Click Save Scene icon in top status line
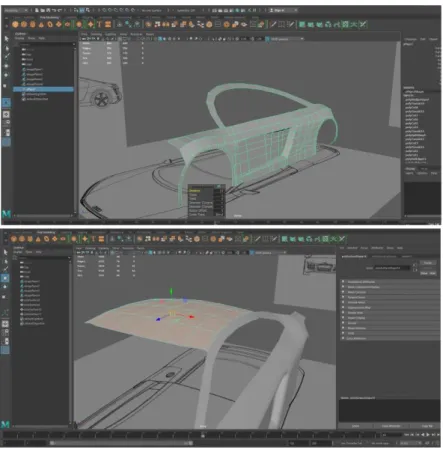443x449 pixels. 48,10
